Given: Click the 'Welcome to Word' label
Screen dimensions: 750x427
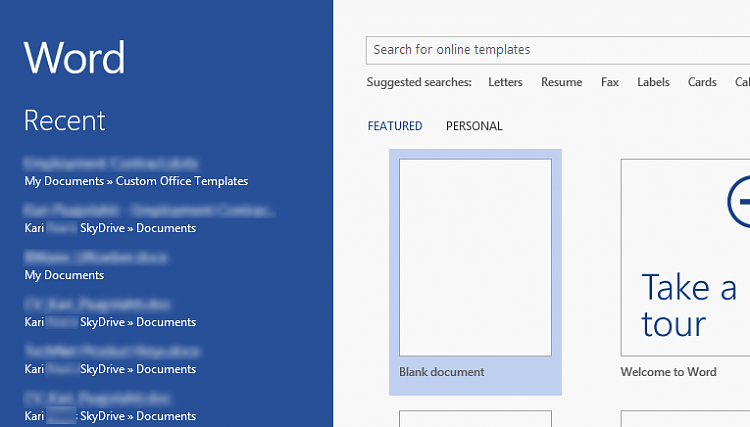Looking at the screenshot, I should (668, 372).
